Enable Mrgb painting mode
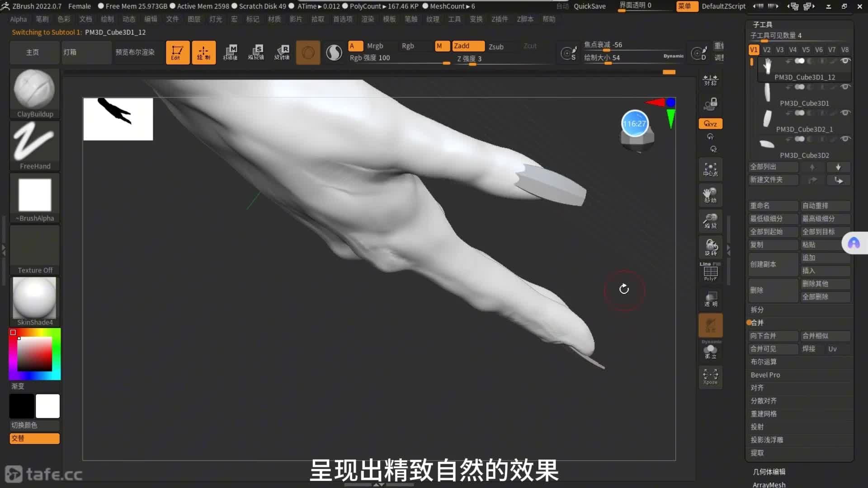The width and height of the screenshot is (868, 488). tap(375, 46)
